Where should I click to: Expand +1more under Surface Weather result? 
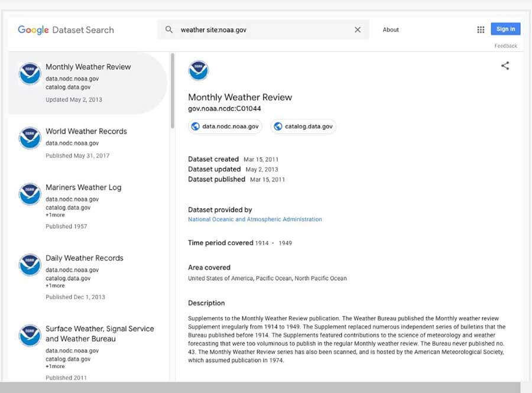pos(55,366)
